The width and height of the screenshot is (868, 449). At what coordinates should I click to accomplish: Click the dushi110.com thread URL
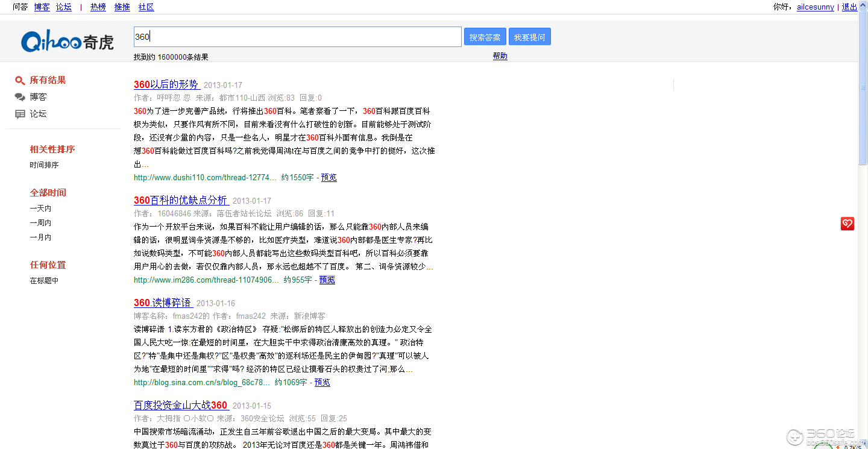pos(206,178)
